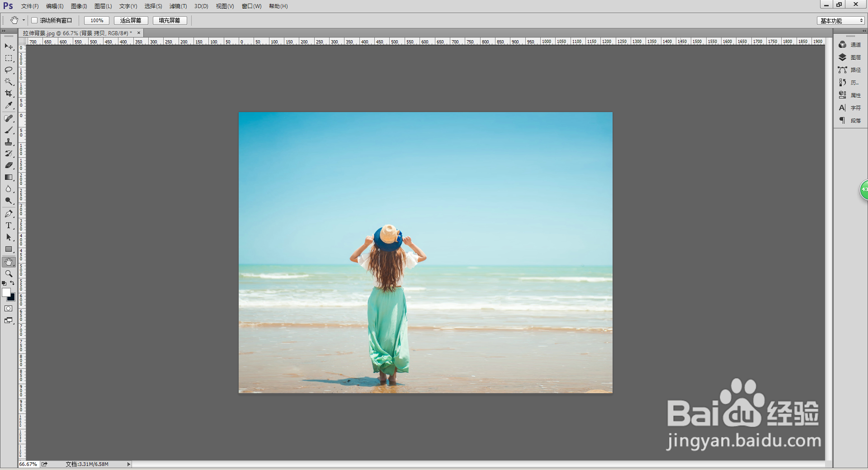Click the foreground color swatch
The width and height of the screenshot is (868, 470).
(6, 292)
